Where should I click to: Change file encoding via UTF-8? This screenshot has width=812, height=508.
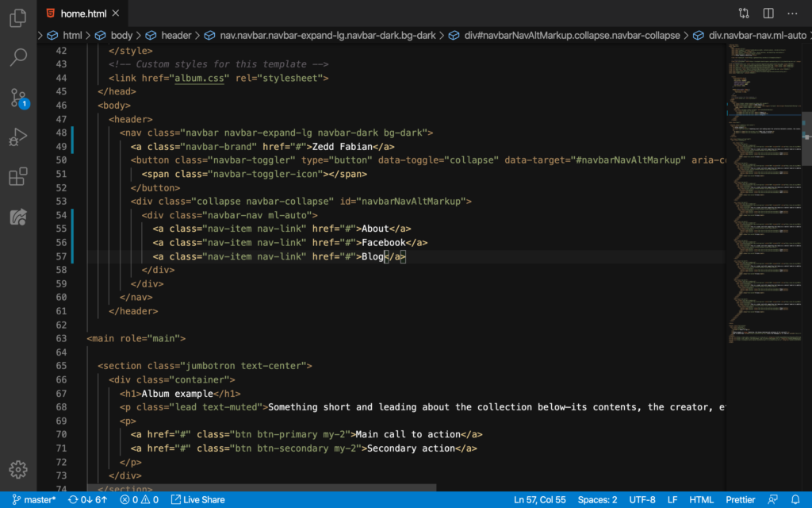pyautogui.click(x=642, y=500)
